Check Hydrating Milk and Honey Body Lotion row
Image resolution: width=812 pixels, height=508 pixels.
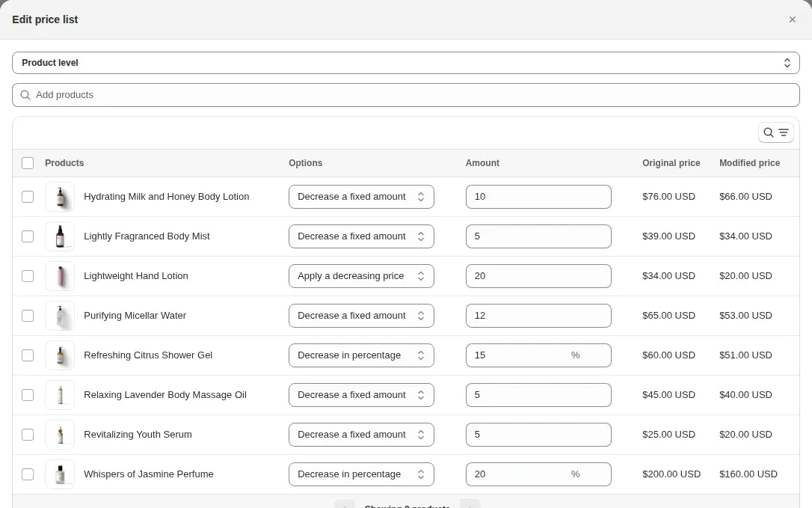click(x=28, y=197)
